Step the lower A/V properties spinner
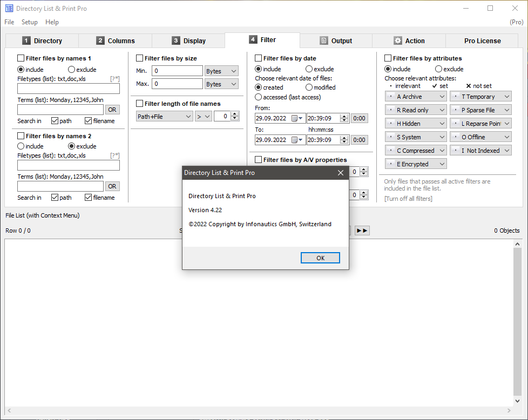The image size is (528, 420). point(363,195)
